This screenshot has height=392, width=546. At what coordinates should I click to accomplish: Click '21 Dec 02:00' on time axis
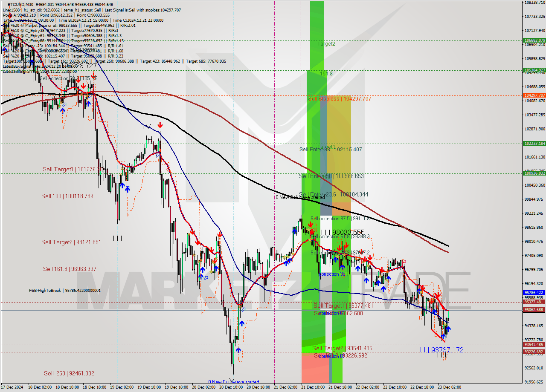[x=286, y=387]
